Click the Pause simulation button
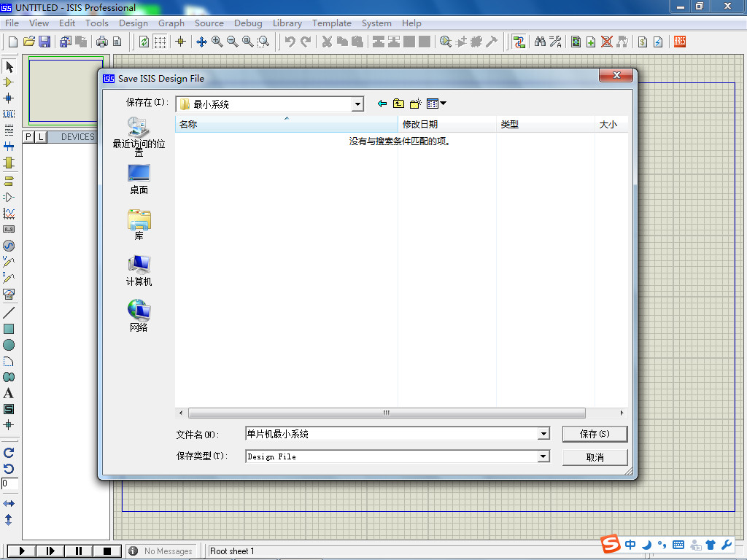This screenshot has width=747, height=560. [x=79, y=551]
